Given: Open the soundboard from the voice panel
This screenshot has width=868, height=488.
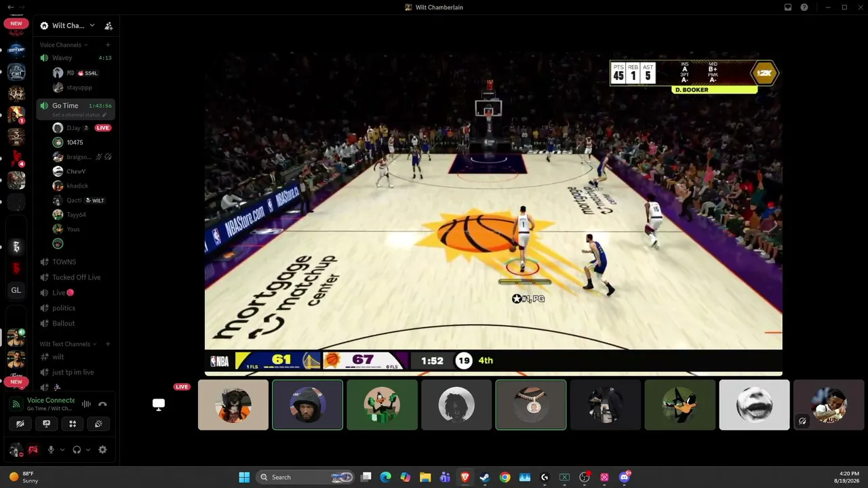Looking at the screenshot, I should click(x=98, y=424).
